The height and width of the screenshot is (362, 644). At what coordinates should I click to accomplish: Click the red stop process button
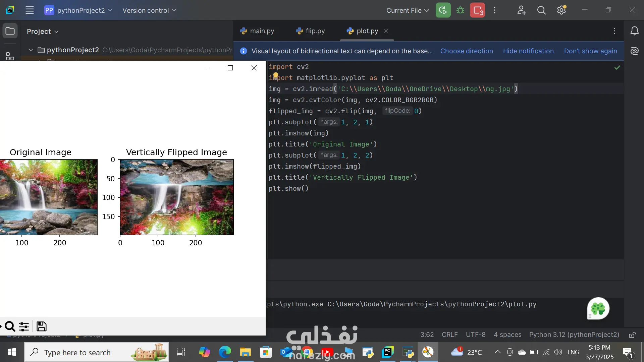tap(477, 10)
